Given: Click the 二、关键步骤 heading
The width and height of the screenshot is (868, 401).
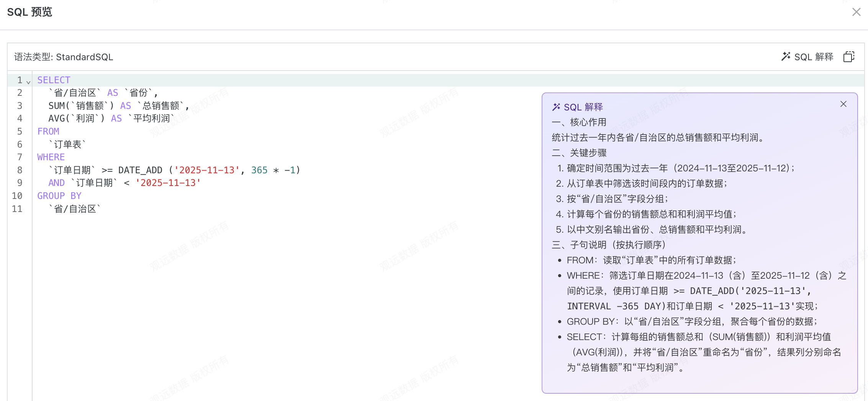Looking at the screenshot, I should [x=579, y=153].
